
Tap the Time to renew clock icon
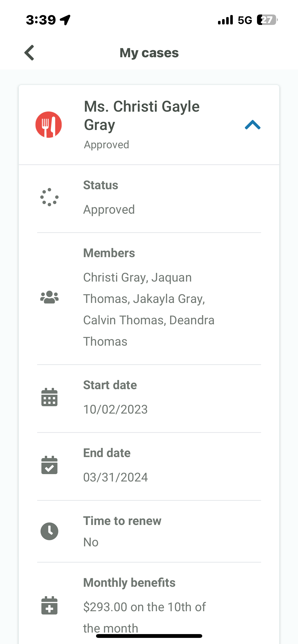[49, 531]
